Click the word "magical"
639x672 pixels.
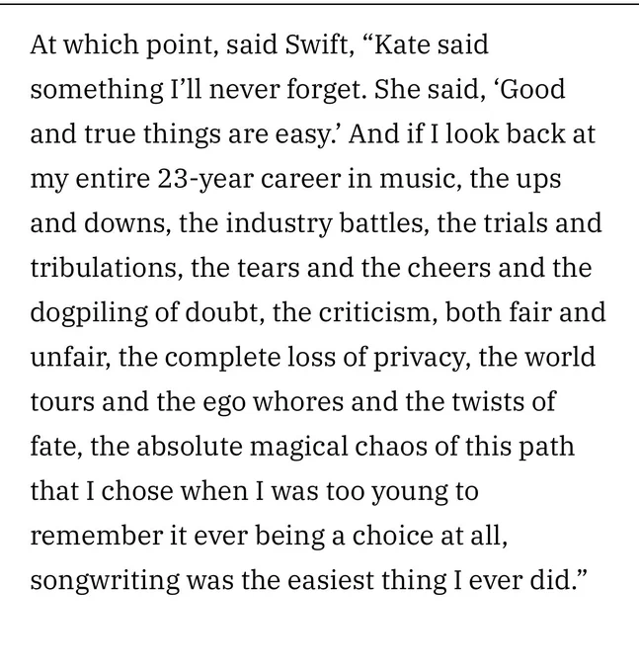(x=298, y=448)
